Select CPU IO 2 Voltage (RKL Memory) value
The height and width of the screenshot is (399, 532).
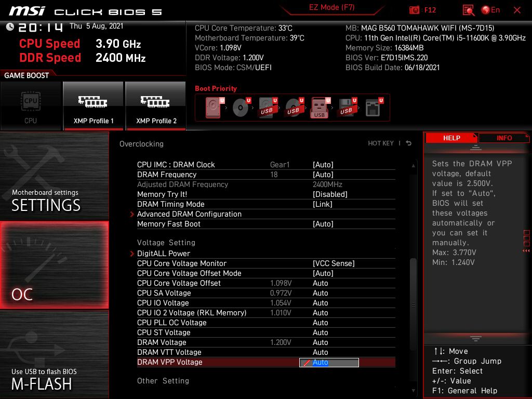320,312
